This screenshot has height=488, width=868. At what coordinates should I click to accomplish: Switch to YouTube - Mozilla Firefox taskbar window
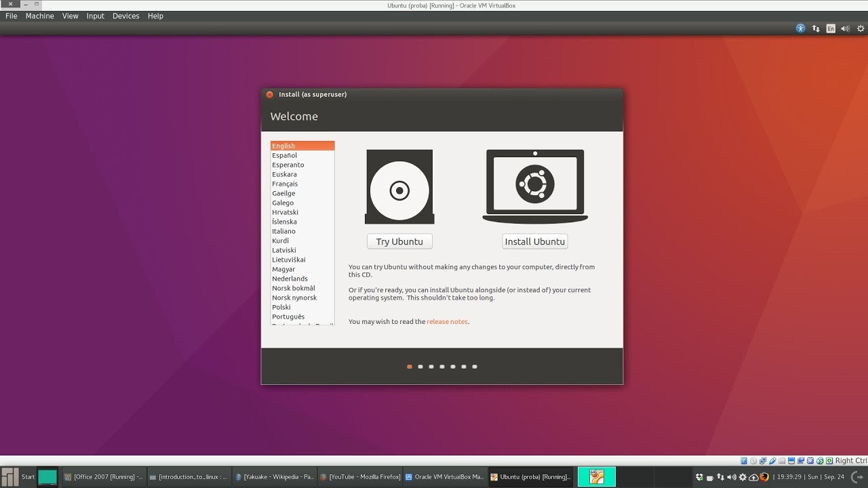point(359,477)
